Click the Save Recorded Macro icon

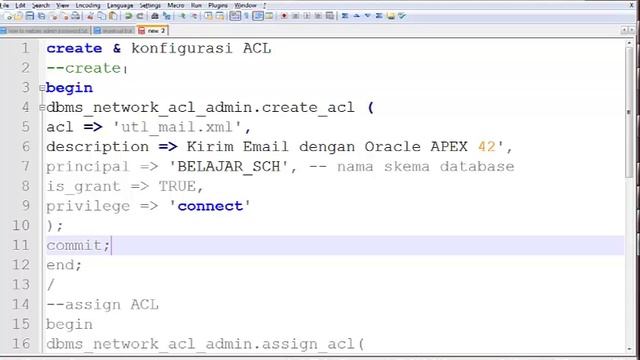[330, 16]
